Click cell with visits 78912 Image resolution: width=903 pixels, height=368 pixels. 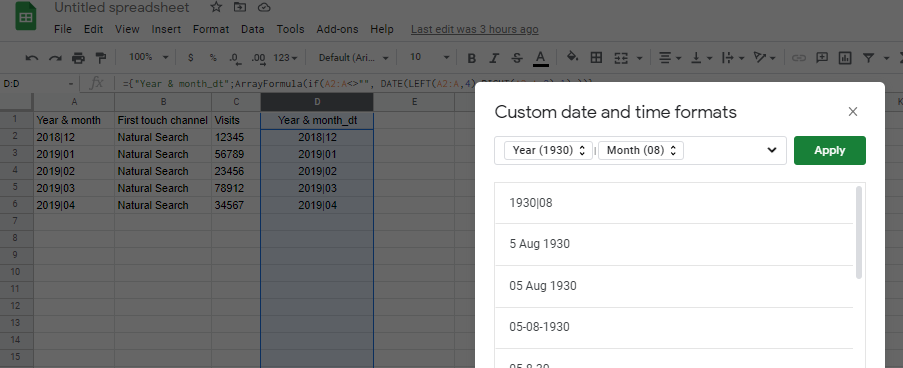(236, 188)
